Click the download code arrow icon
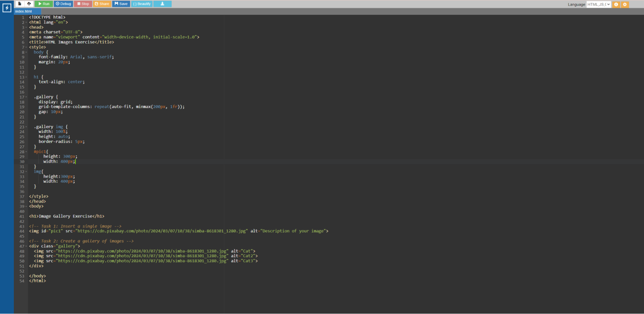Viewport: 644px width, 314px height. [162, 4]
